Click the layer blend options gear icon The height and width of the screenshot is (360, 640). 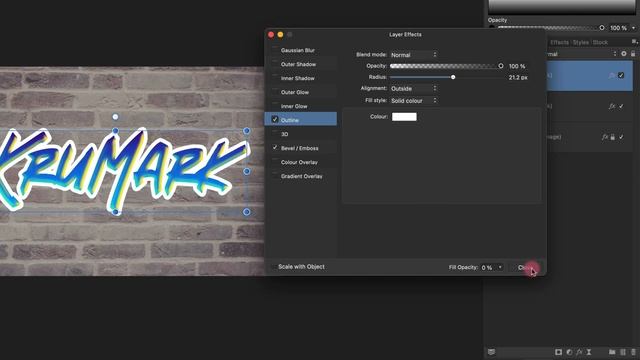[624, 54]
